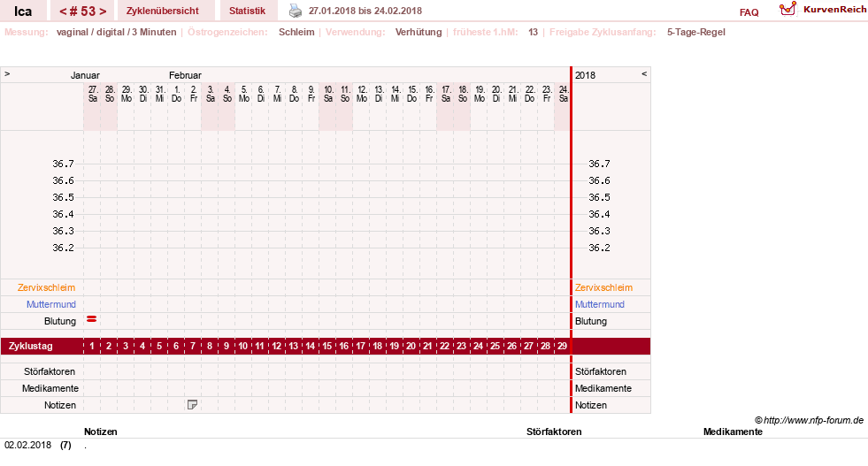
Task: Click the Zyklustag row label
Action: pyautogui.click(x=30, y=346)
